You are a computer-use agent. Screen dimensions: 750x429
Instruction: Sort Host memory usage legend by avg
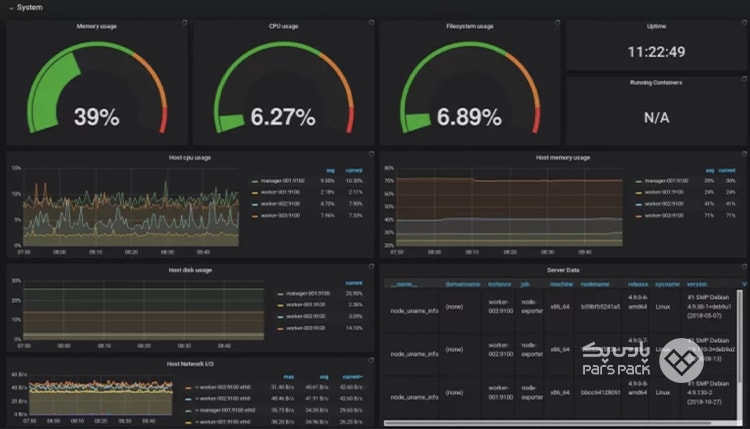(710, 170)
